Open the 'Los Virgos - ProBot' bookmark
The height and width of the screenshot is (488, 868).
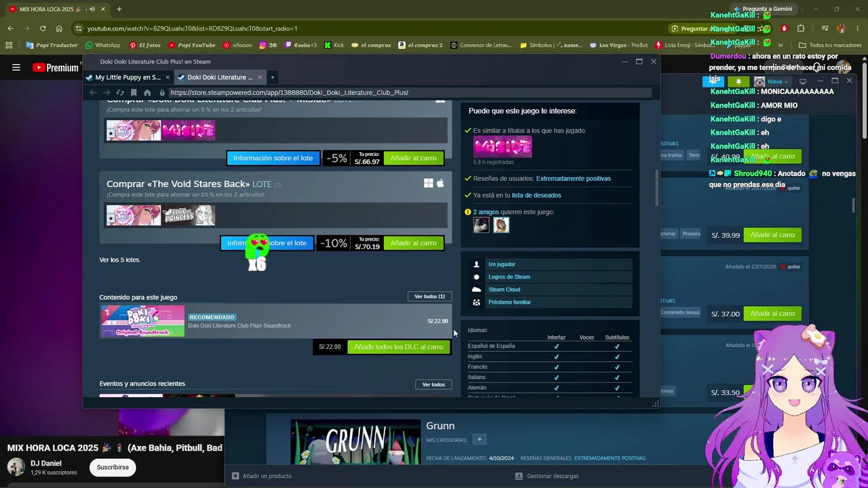point(618,45)
